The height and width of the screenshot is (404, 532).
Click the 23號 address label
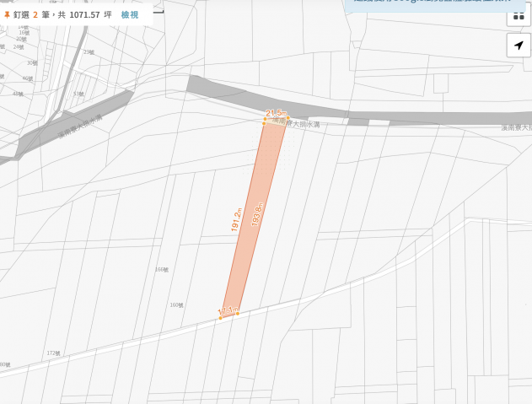[x=89, y=52]
